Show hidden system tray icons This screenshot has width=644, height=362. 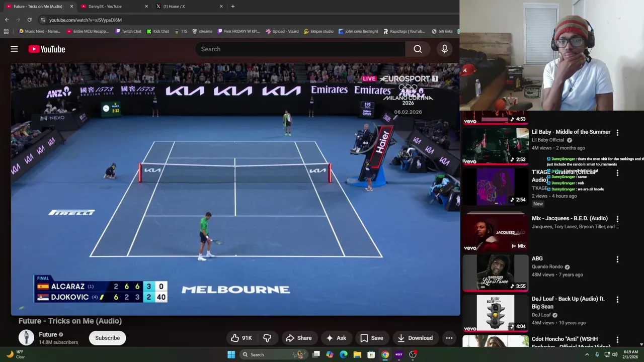pos(587,354)
